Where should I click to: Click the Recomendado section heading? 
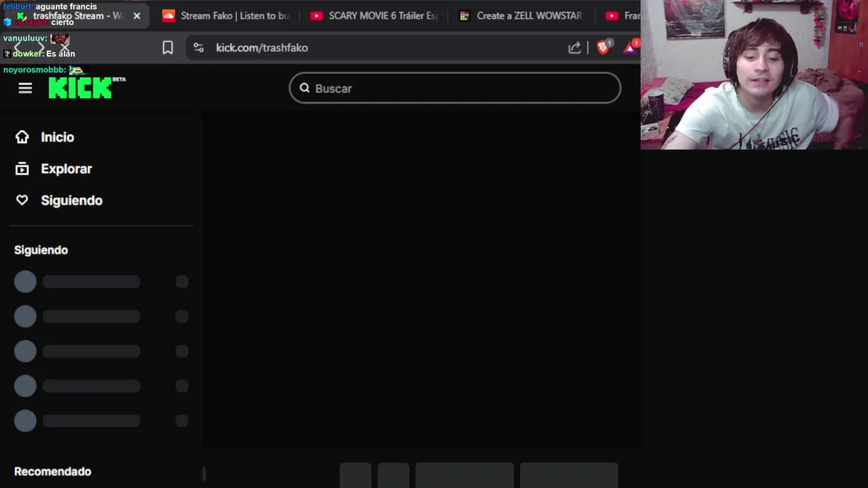53,471
